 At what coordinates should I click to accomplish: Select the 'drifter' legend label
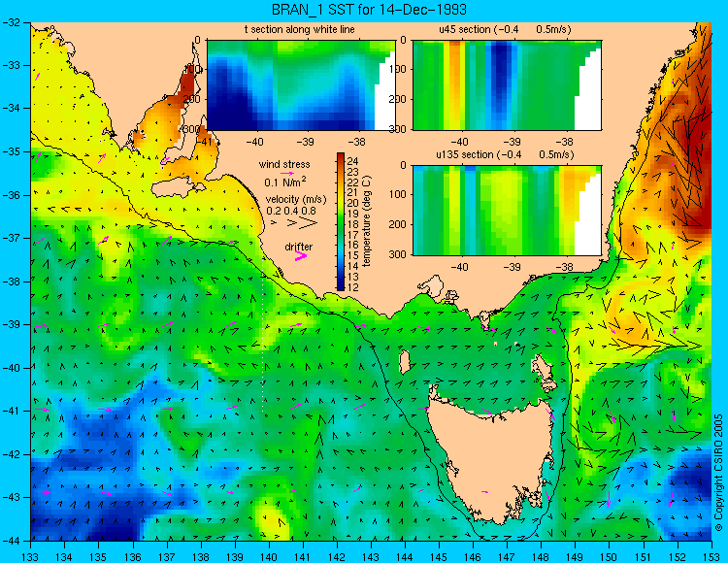[299, 247]
